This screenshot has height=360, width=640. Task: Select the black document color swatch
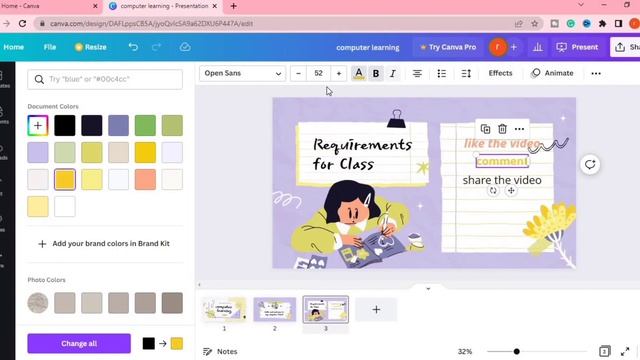pyautogui.click(x=65, y=125)
